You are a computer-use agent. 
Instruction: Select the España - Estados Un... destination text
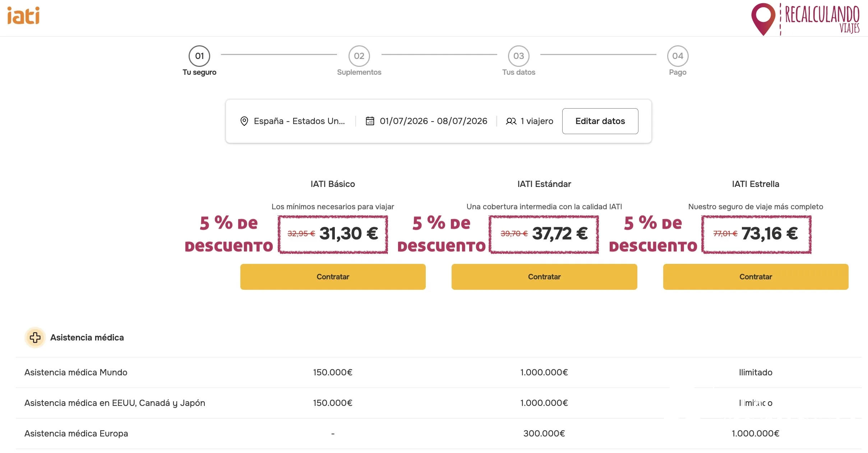tap(299, 121)
